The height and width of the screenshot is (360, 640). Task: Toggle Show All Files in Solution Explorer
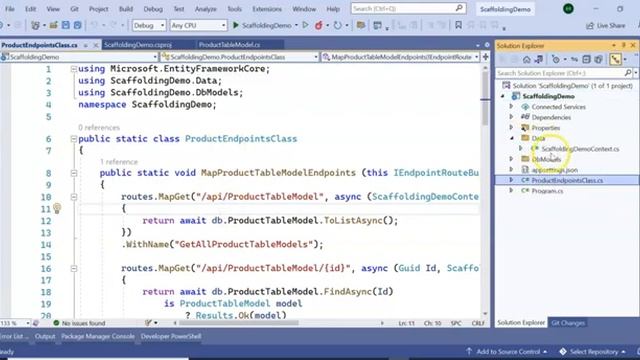(598, 60)
